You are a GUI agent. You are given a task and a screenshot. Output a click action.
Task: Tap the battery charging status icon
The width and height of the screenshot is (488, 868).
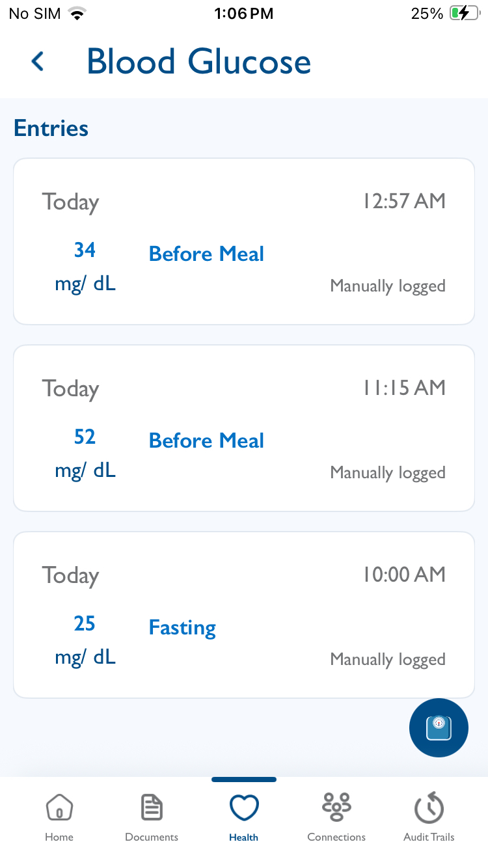(x=464, y=14)
